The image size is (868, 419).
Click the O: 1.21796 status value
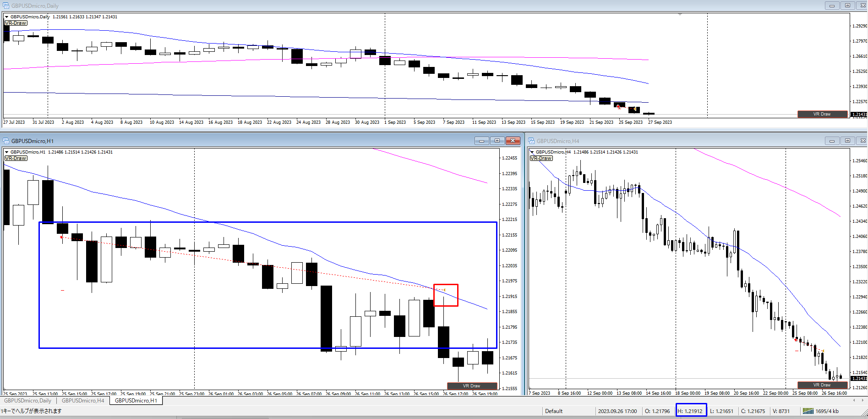pos(657,411)
